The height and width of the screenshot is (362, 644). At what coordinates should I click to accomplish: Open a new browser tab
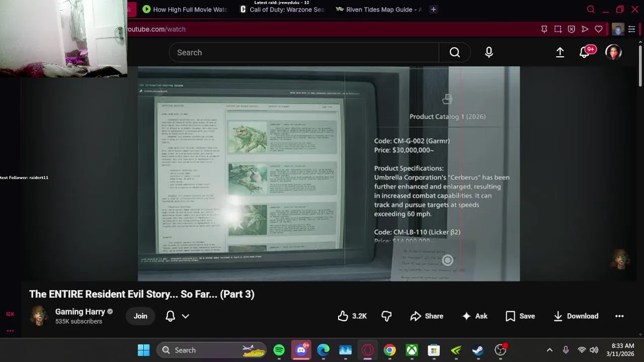(433, 9)
